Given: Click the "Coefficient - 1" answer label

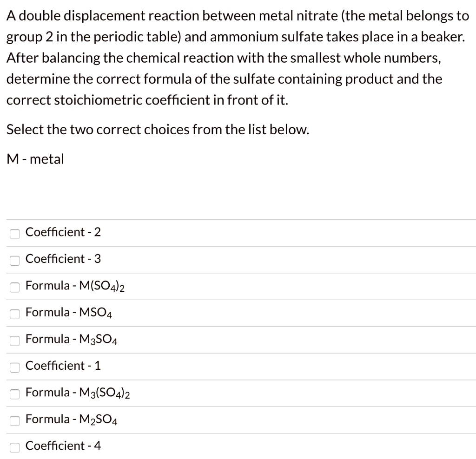Looking at the screenshot, I should point(63,366).
